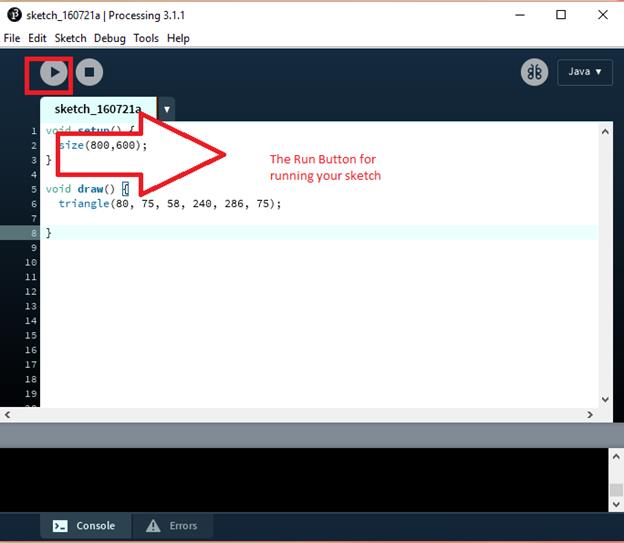The height and width of the screenshot is (543, 624).
Task: Open the Java mode dropdown
Action: 585,72
